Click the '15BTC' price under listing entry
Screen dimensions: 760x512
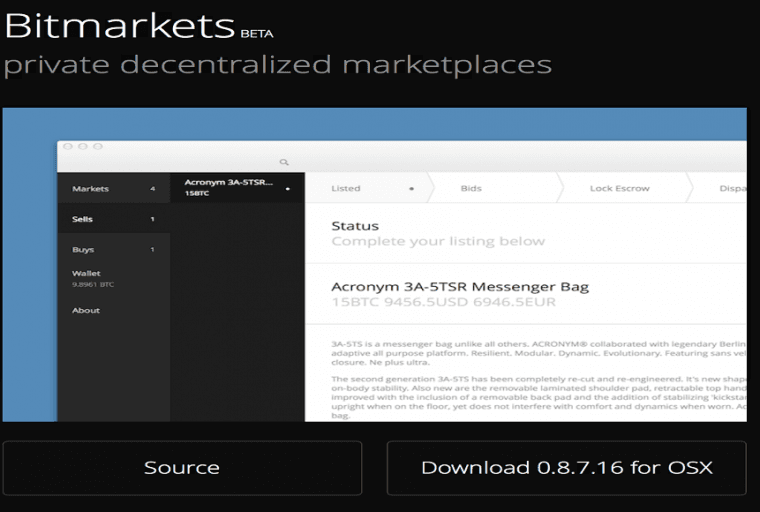(197, 193)
